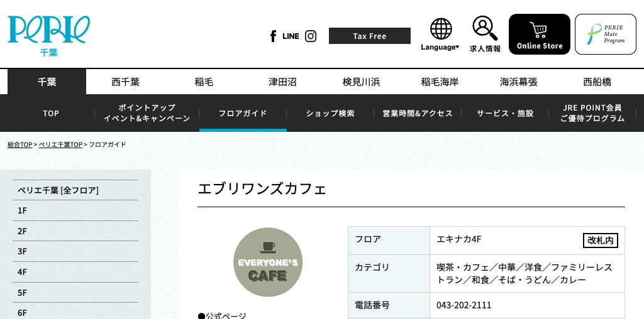
Task: Open the LINE icon link
Action: pyautogui.click(x=291, y=36)
